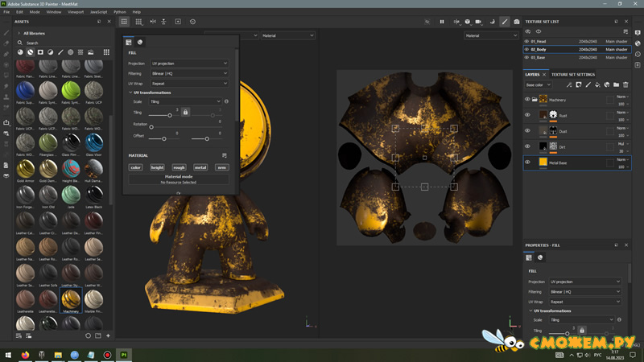Toggle the metal channel in Material section
This screenshot has width=644, height=362.
pos(200,167)
